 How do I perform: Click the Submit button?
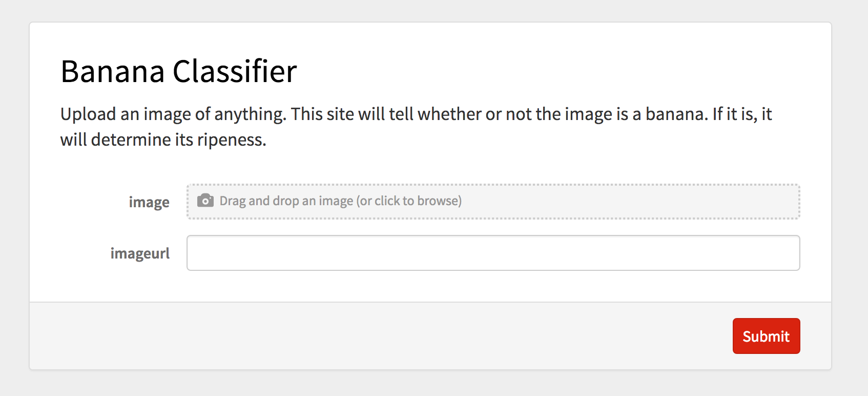766,336
